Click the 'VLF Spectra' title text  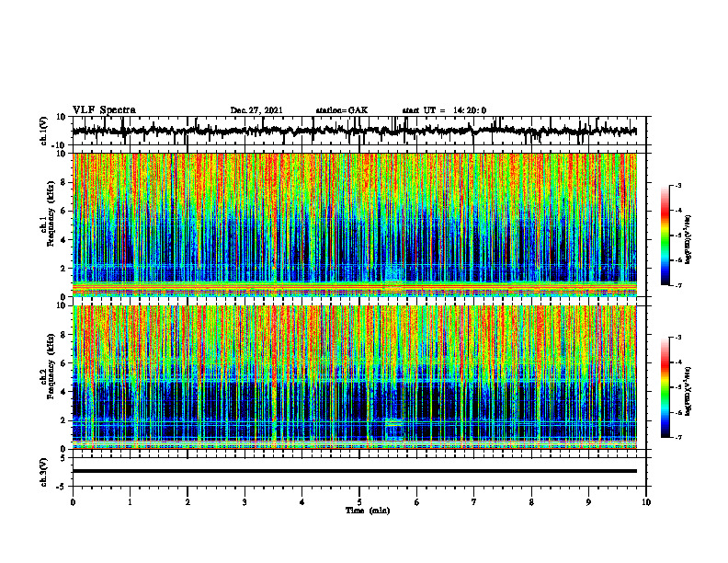pos(105,110)
